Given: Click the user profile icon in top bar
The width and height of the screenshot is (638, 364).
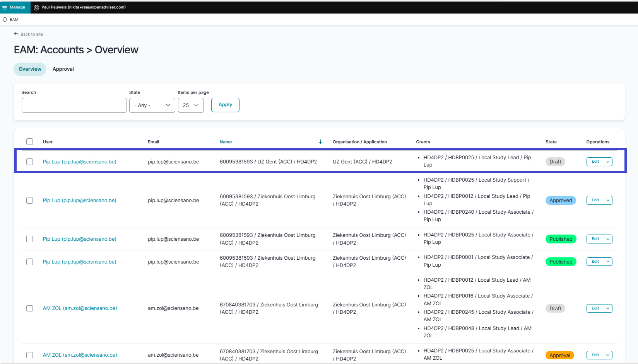Looking at the screenshot, I should point(36,7).
